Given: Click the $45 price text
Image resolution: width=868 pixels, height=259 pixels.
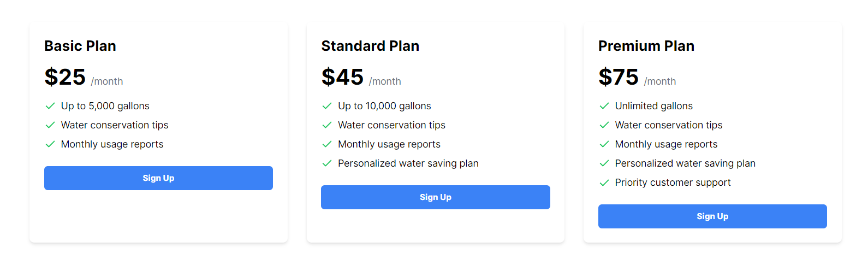Looking at the screenshot, I should point(342,77).
